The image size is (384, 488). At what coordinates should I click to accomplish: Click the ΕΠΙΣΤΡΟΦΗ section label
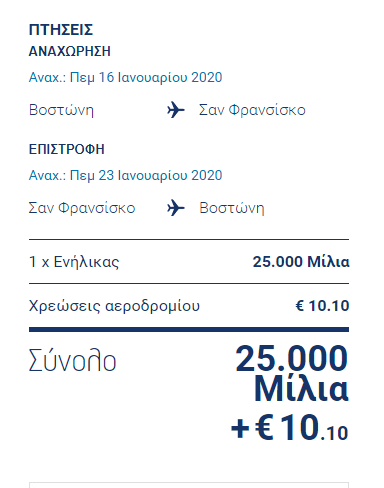[67, 149]
